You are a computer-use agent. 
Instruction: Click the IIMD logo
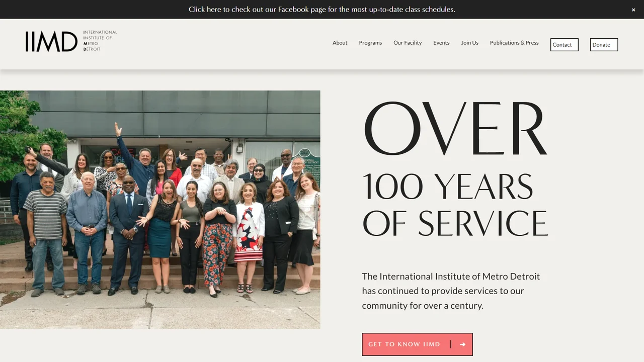pos(71,41)
